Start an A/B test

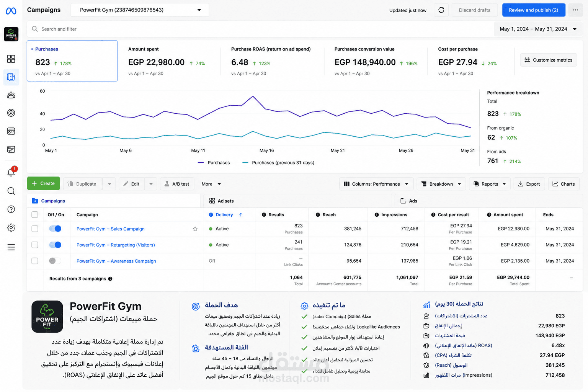click(x=177, y=184)
